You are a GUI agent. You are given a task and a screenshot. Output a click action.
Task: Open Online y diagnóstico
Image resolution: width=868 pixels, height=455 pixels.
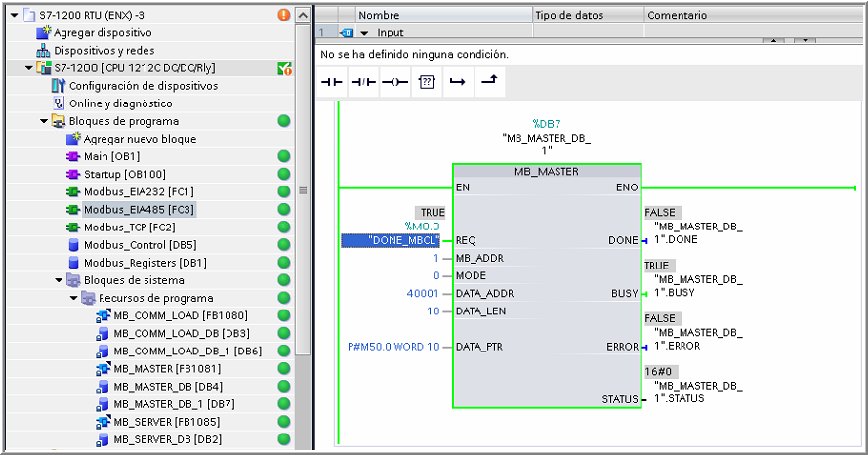[x=120, y=103]
